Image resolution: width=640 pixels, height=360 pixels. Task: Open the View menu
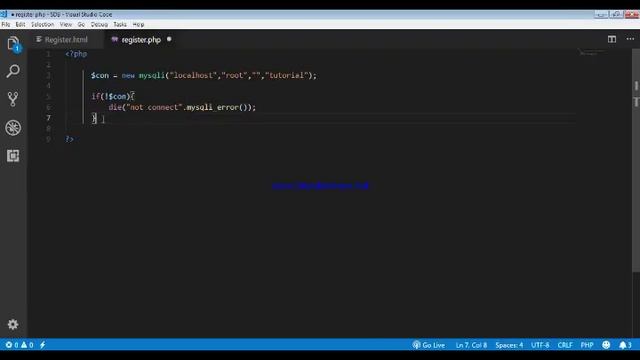click(66, 24)
